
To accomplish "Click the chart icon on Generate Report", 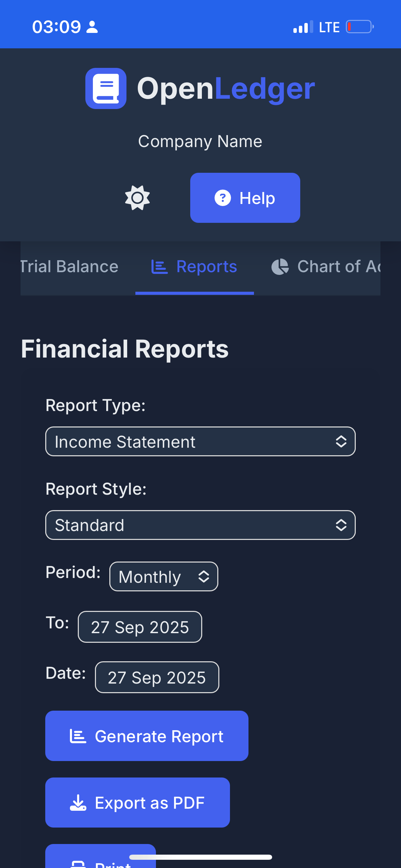I will click(x=78, y=736).
